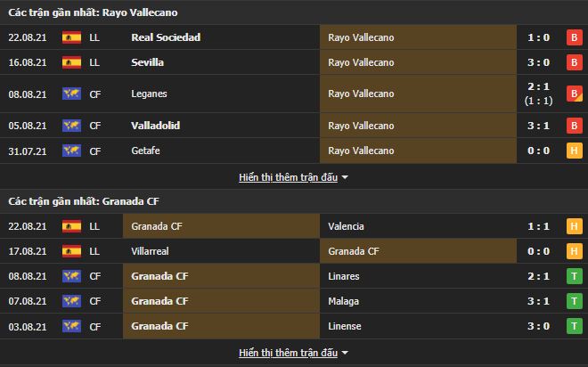Click red B result badge for Real Sociedad match
This screenshot has height=367, width=588.
[574, 37]
